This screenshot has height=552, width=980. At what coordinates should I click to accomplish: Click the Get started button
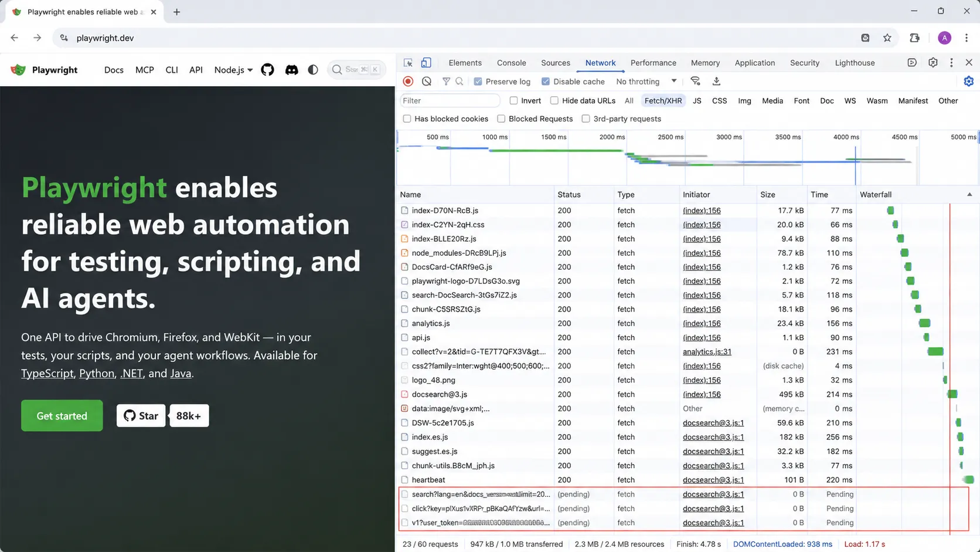click(x=62, y=416)
